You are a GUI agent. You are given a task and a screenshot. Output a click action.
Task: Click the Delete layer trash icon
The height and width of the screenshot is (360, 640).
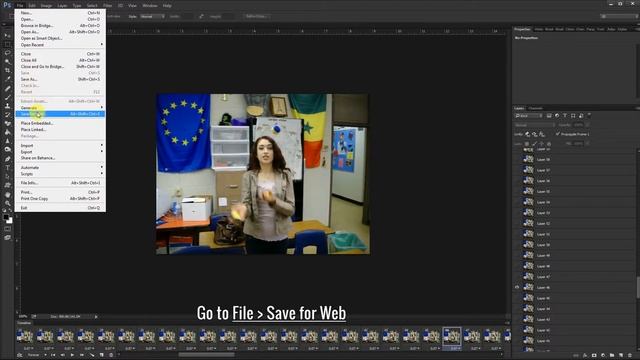[630, 356]
